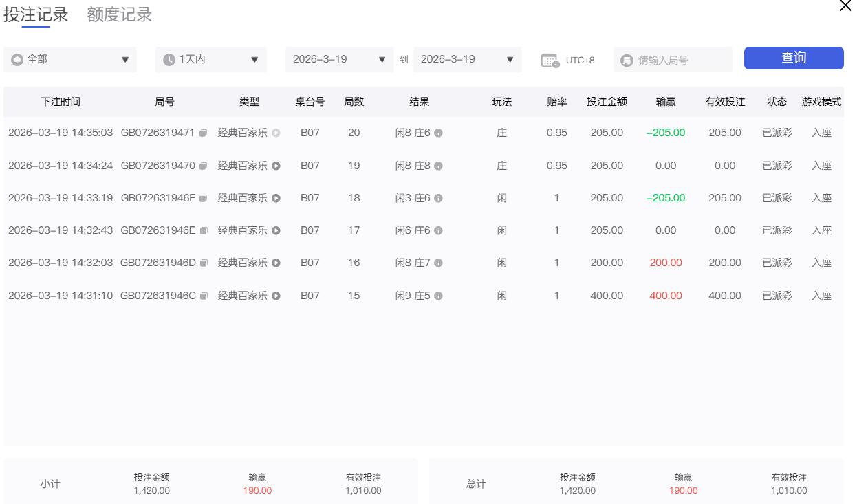Show result details for 闲6 庄6

point(438,231)
